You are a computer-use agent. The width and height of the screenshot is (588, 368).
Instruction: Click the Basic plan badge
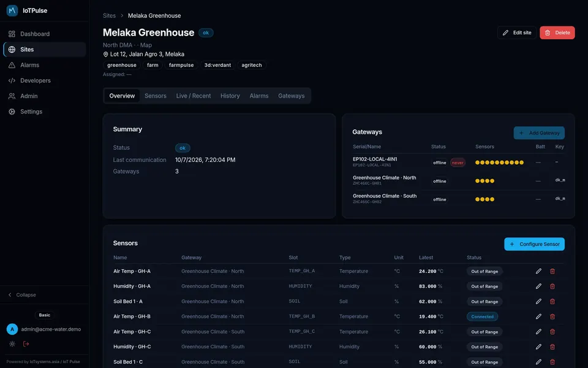click(x=44, y=315)
